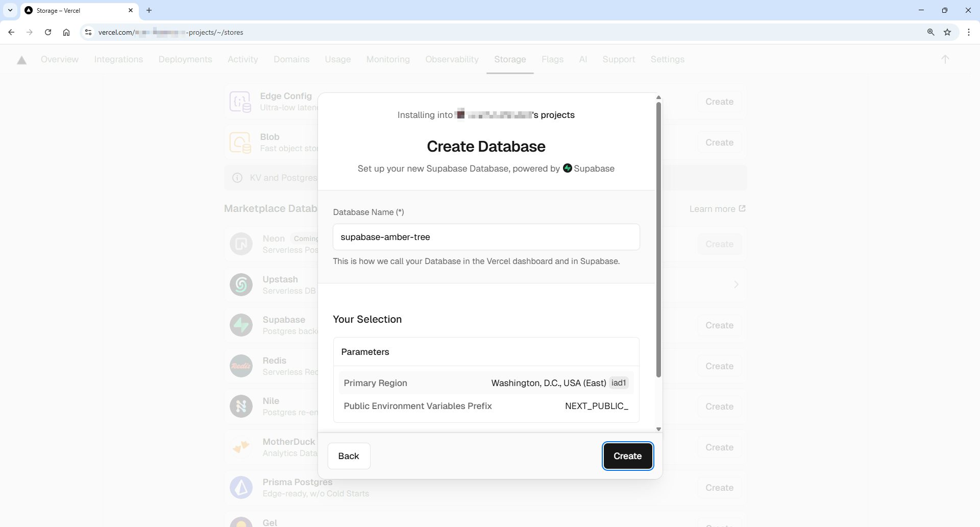Select the Supabase provider icon
980x527 pixels.
[x=241, y=325]
